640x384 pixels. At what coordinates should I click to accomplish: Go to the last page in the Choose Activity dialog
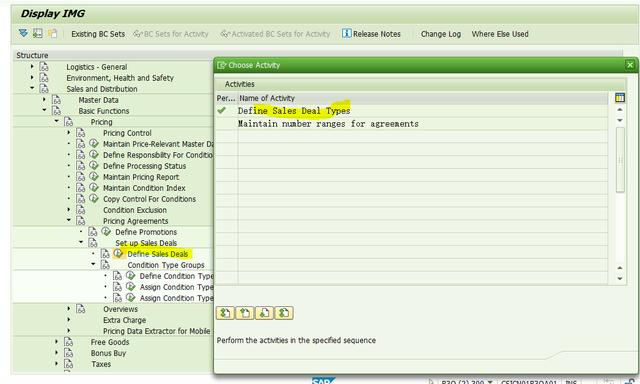coord(284,313)
